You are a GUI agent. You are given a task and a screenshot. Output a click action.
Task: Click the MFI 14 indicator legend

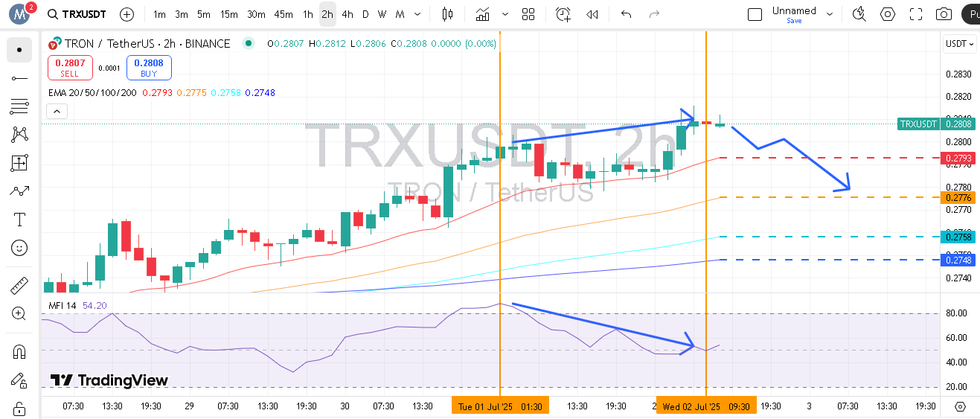pyautogui.click(x=64, y=305)
